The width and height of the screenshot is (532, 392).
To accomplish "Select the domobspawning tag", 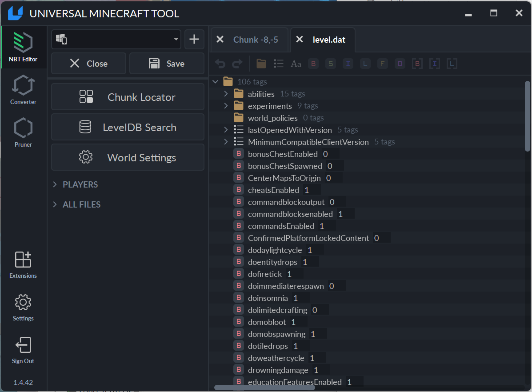I will tap(276, 334).
